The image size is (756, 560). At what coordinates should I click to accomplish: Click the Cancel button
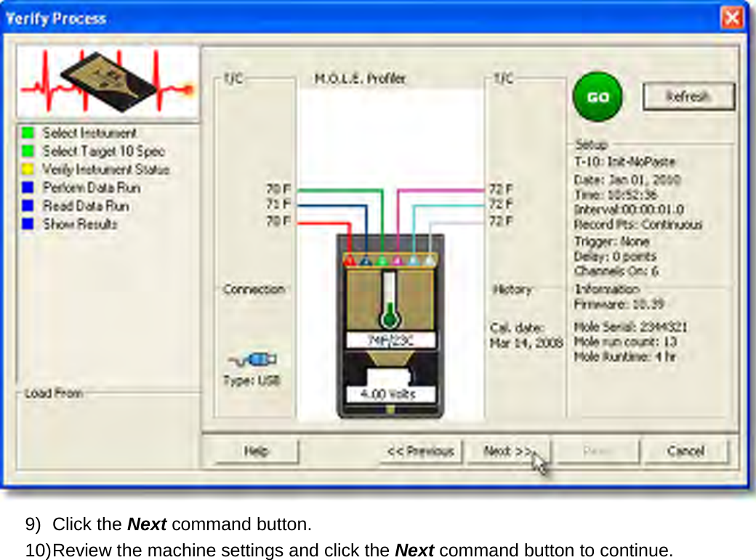pyautogui.click(x=685, y=451)
